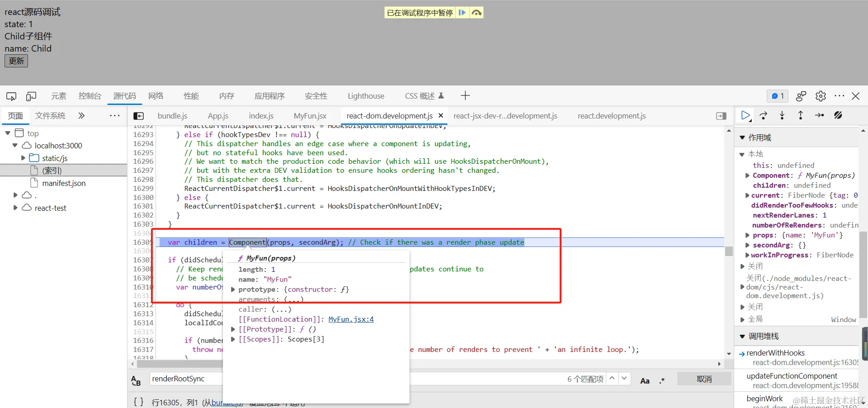Expand the props scope variable
868x408 pixels.
coord(747,235)
